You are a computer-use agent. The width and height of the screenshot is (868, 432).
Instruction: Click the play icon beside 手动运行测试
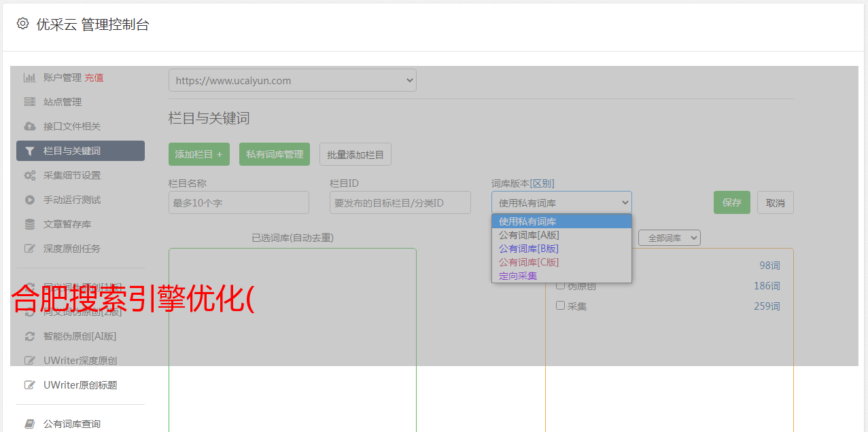[x=30, y=200]
